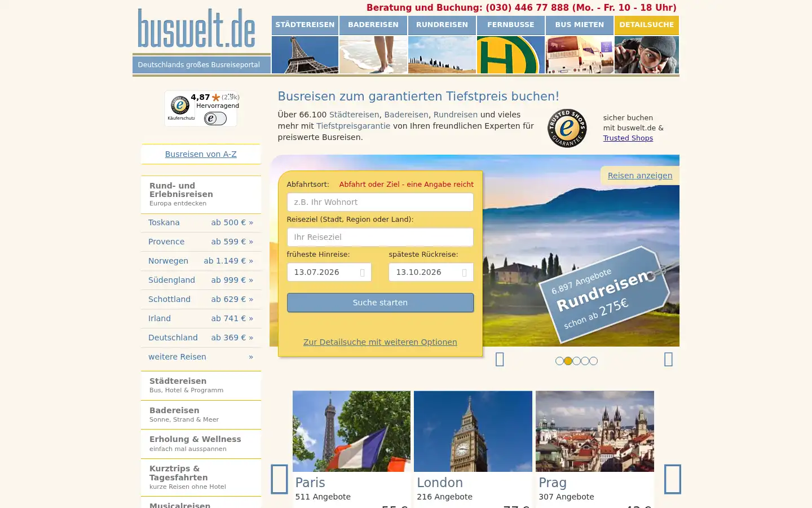Open the London city offer card
This screenshot has width=812, height=508.
coord(473,449)
